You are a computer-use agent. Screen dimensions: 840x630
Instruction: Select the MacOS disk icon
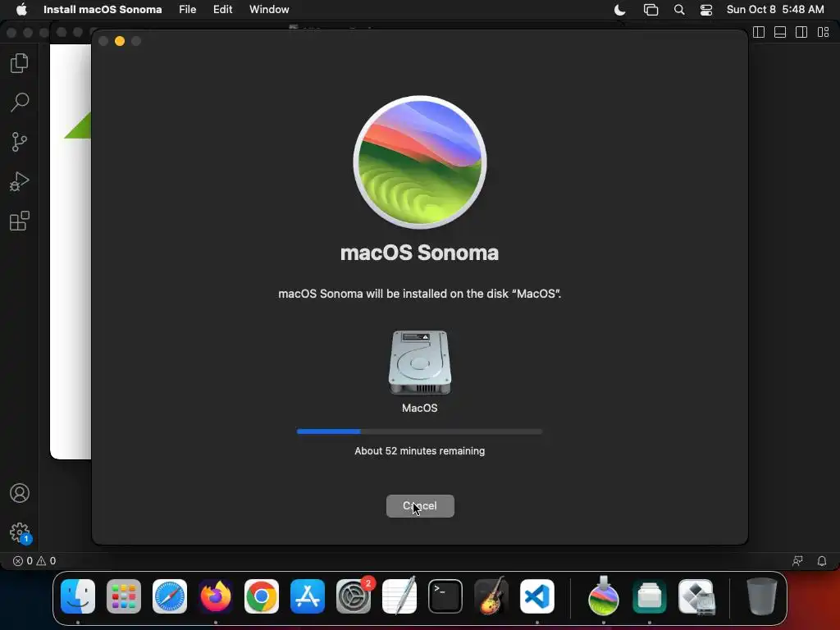[x=419, y=362]
